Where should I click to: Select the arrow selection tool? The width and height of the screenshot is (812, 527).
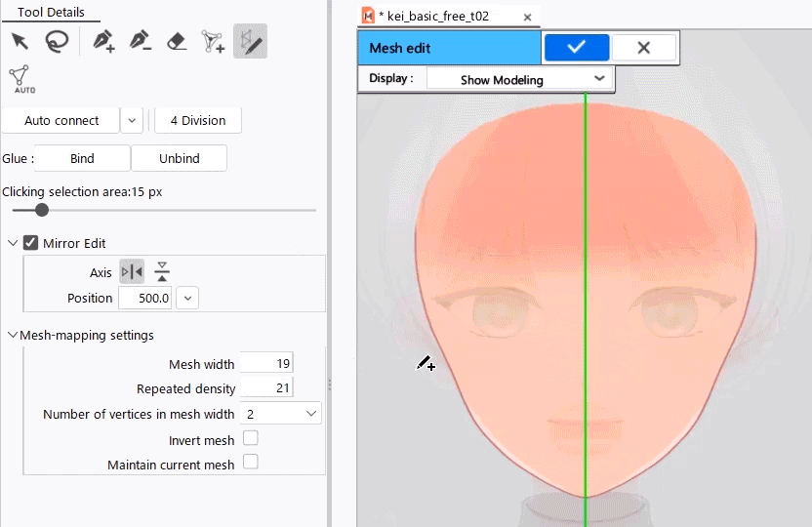(19, 41)
